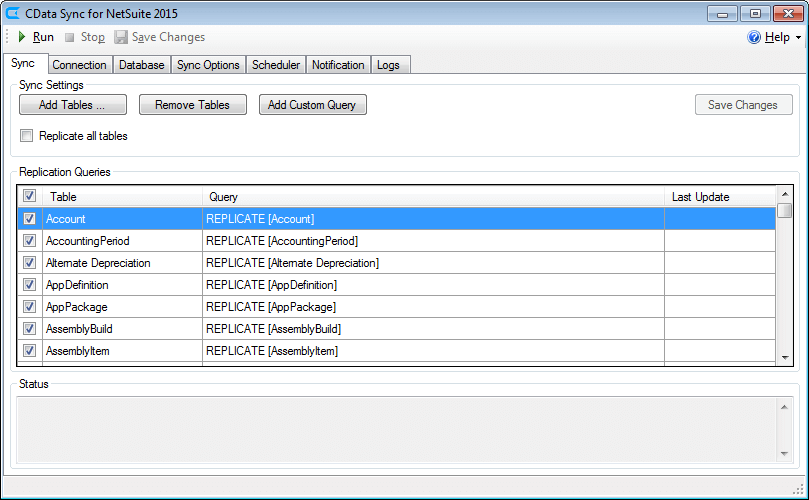Uncheck the AppPackage row checkbox
The image size is (809, 500).
point(29,307)
